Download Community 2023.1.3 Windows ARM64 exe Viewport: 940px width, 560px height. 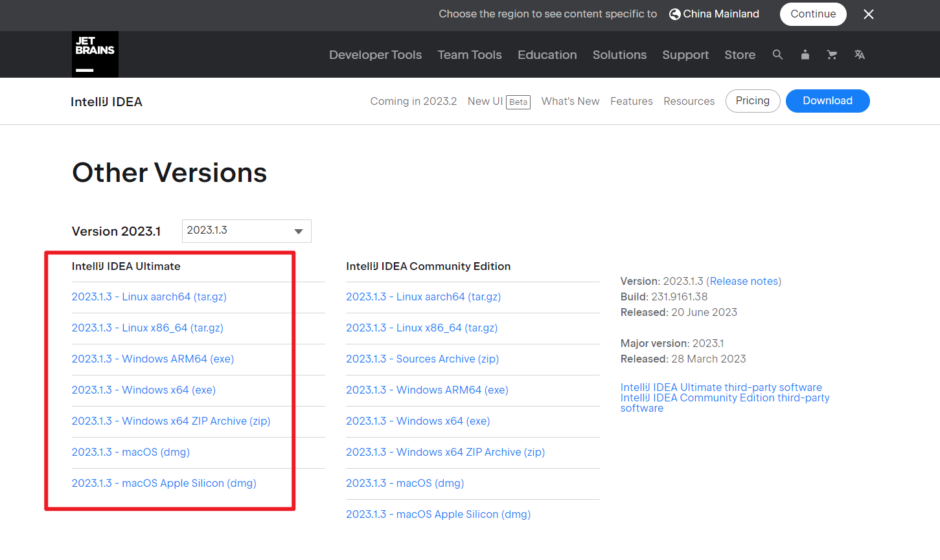[427, 390]
